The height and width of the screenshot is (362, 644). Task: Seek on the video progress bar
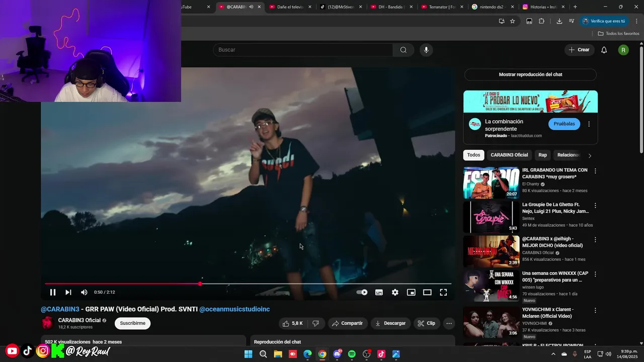pos(248,284)
